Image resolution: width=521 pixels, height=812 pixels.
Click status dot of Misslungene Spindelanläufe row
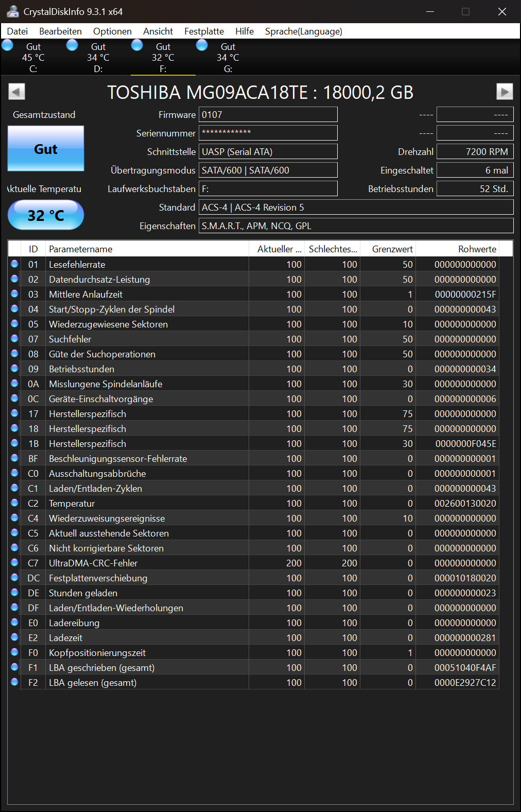[14, 383]
